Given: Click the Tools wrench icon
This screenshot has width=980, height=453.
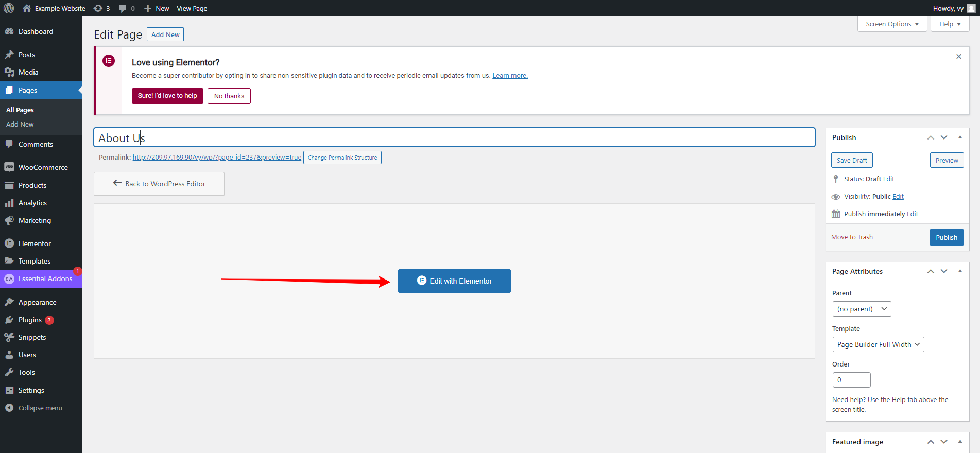Looking at the screenshot, I should point(9,372).
